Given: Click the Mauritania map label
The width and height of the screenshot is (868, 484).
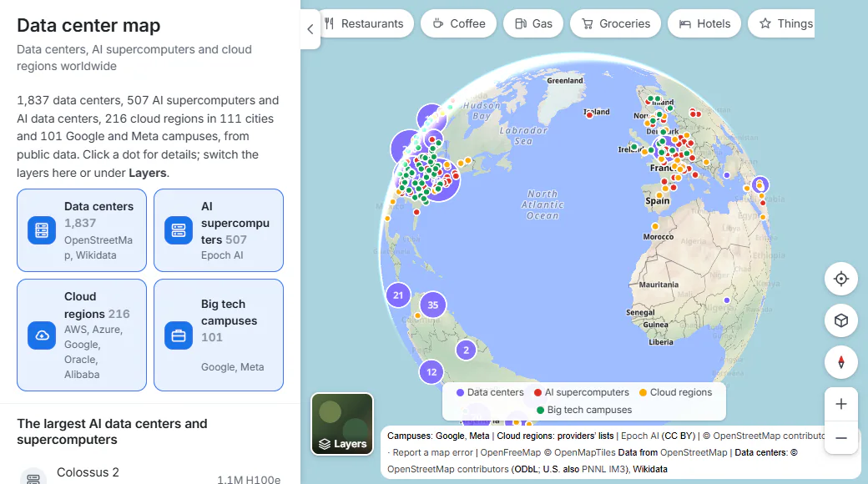Looking at the screenshot, I should 659,285.
